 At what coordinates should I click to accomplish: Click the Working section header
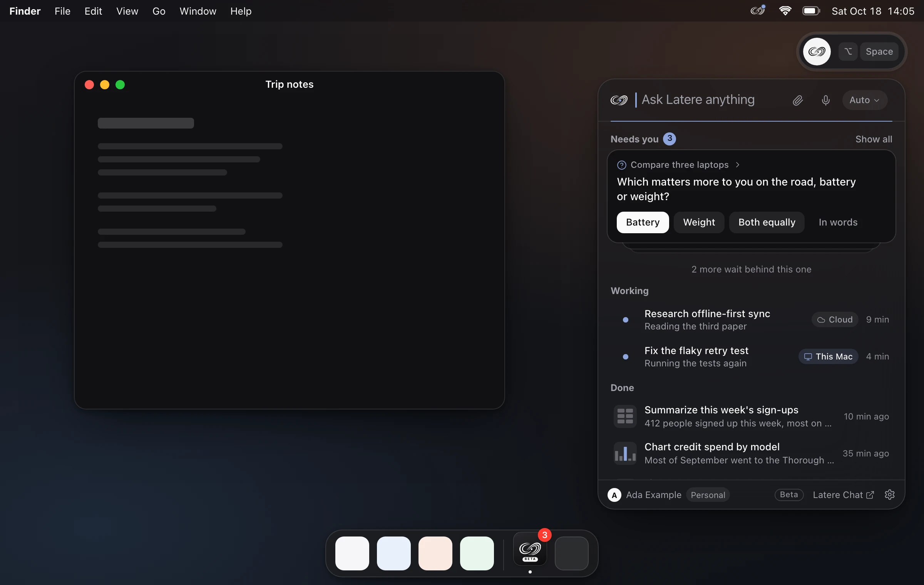click(629, 291)
